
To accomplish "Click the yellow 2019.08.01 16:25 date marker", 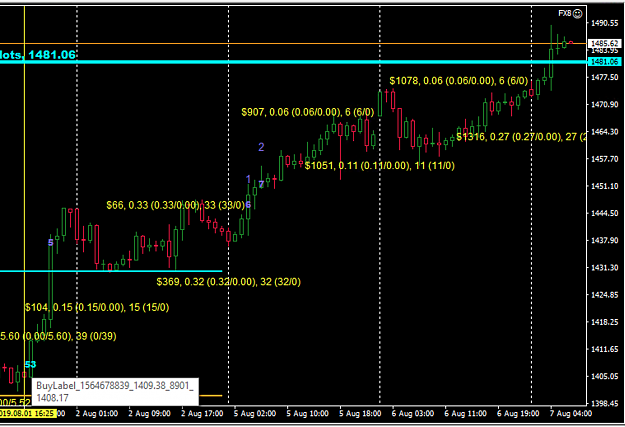I will tap(27, 413).
